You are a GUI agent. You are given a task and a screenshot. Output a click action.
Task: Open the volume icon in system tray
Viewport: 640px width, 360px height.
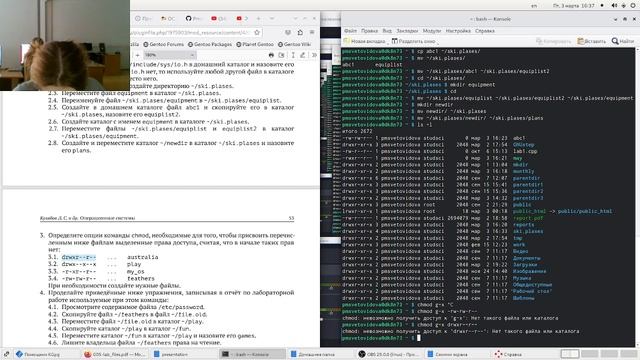point(614,6)
